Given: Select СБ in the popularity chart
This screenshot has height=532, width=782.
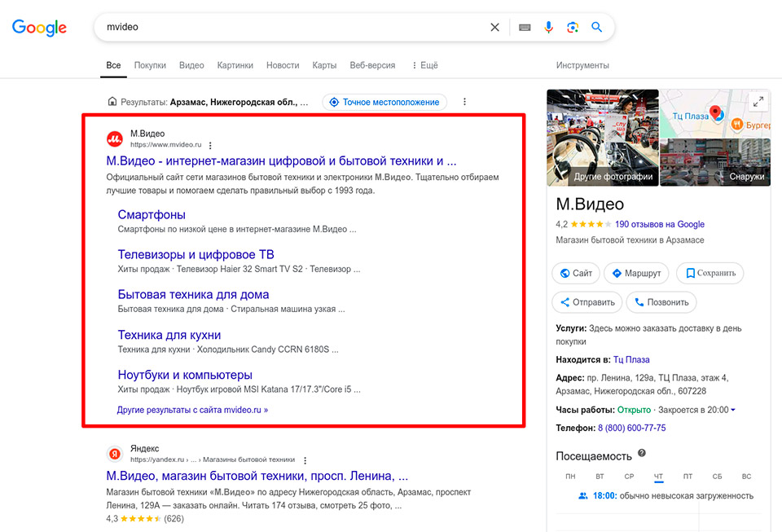Looking at the screenshot, I should [717, 476].
